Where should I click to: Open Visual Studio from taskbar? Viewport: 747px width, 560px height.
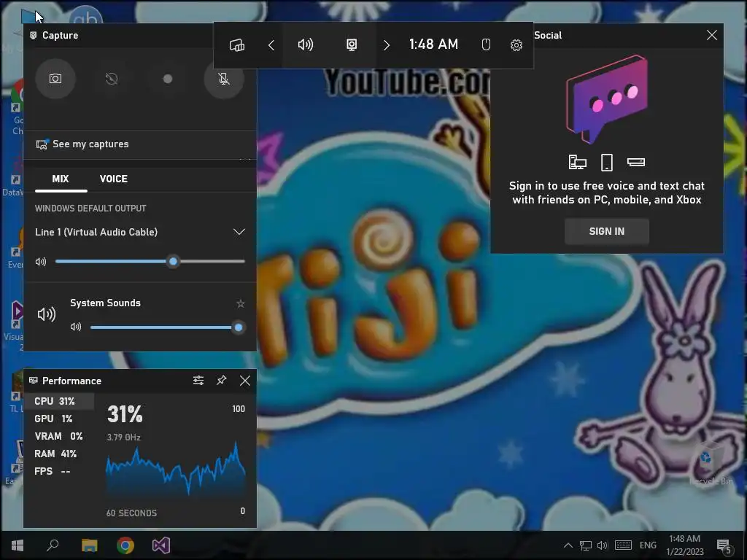click(161, 545)
